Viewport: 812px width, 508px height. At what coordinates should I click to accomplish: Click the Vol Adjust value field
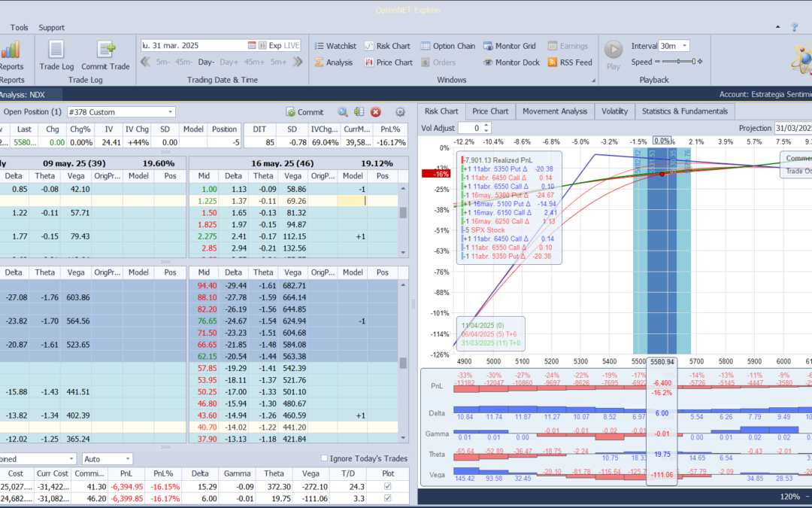click(x=471, y=128)
